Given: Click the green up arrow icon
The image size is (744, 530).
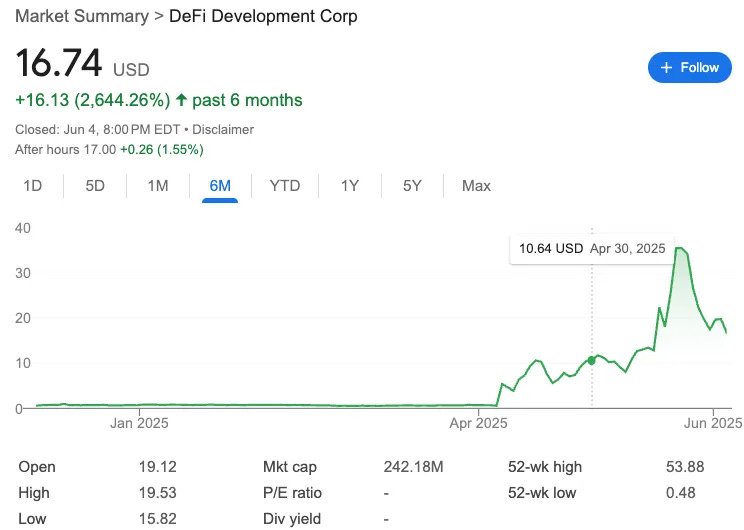Looking at the screenshot, I should point(181,100).
